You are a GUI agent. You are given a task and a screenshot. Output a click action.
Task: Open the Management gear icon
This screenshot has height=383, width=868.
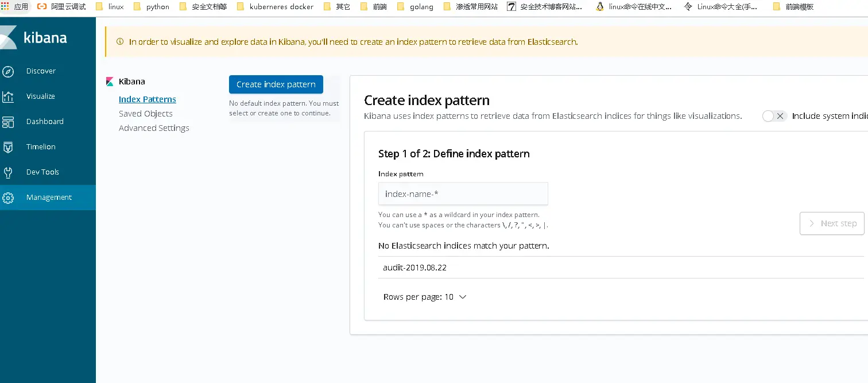pos(8,198)
